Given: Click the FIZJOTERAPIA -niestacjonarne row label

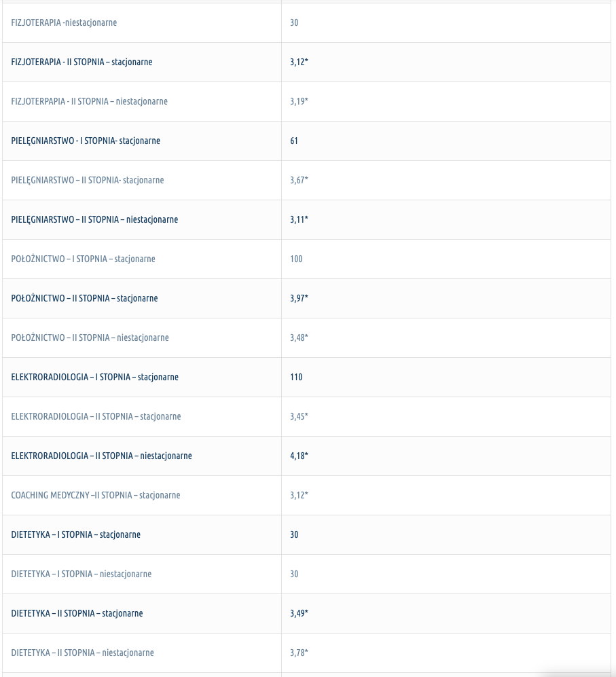Looking at the screenshot, I should (x=64, y=22).
